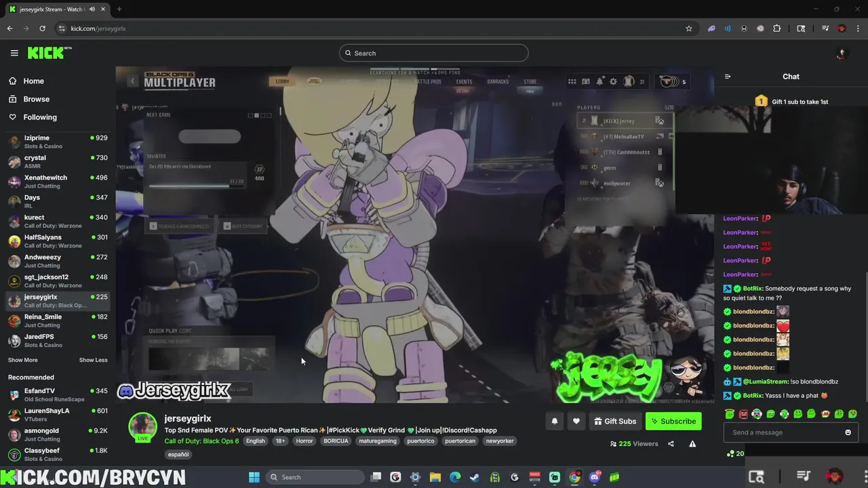Report the stream via warning triangle icon
Screen dimensions: 868x488
click(x=692, y=444)
